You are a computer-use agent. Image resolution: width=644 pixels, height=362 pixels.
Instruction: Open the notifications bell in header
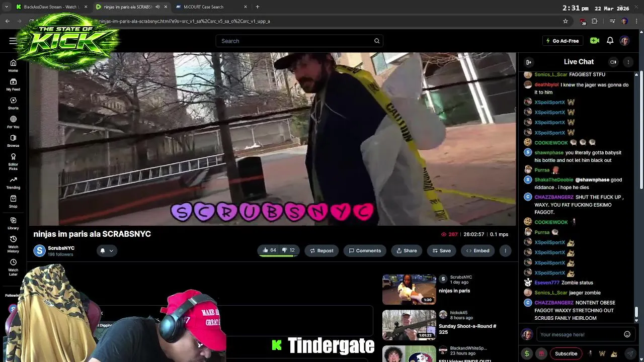(610, 41)
